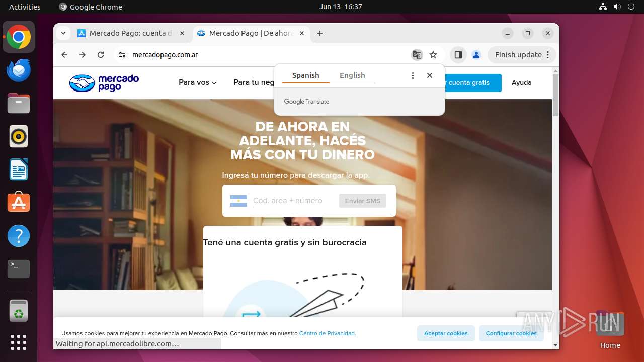Focus the Cód. área + número field
The height and width of the screenshot is (362, 644).
click(x=291, y=201)
